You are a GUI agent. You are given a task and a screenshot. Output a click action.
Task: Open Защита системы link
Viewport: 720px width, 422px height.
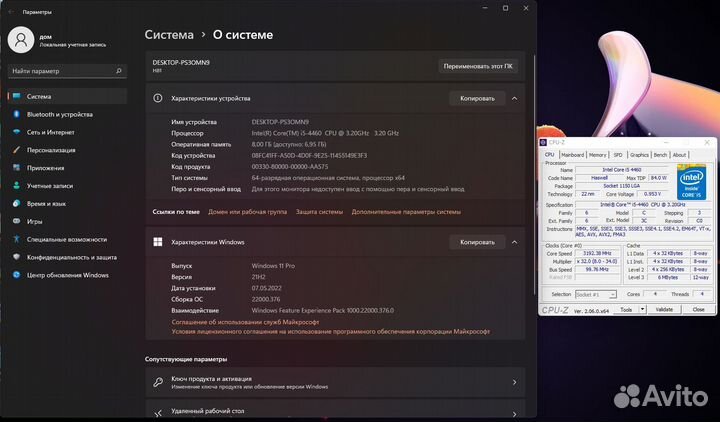319,212
